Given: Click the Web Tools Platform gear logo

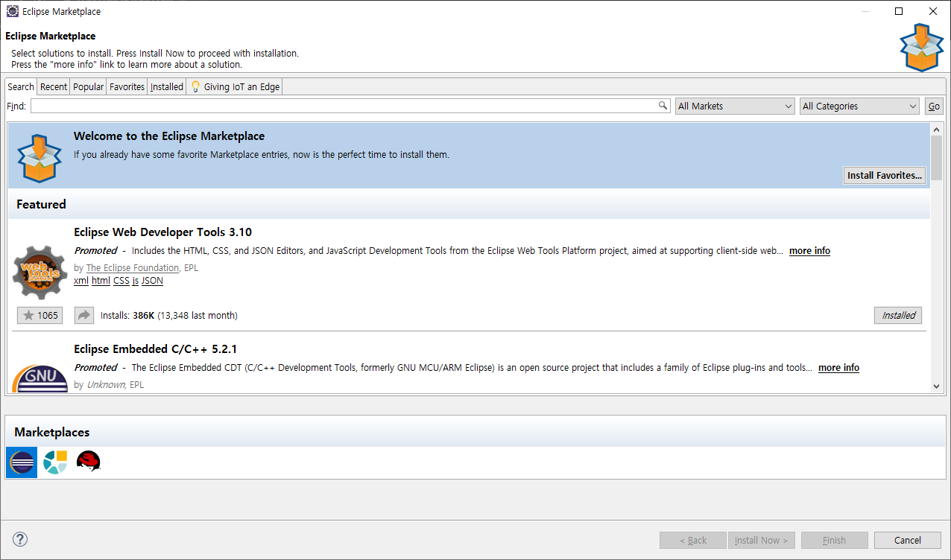Looking at the screenshot, I should [40, 272].
